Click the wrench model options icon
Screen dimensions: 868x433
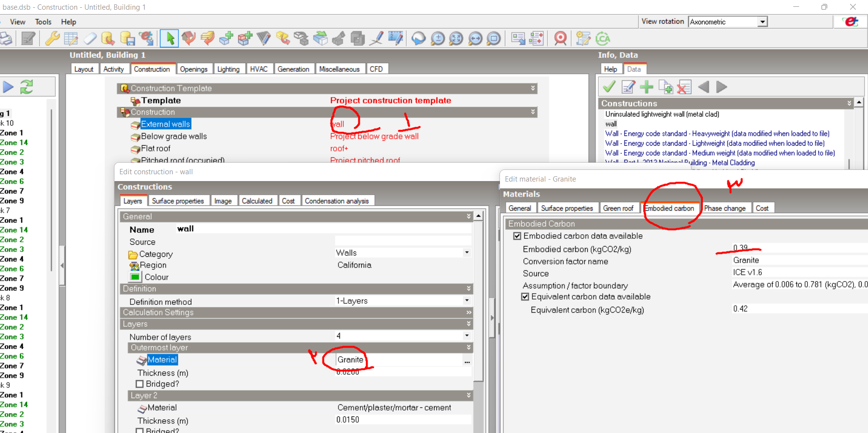click(52, 38)
